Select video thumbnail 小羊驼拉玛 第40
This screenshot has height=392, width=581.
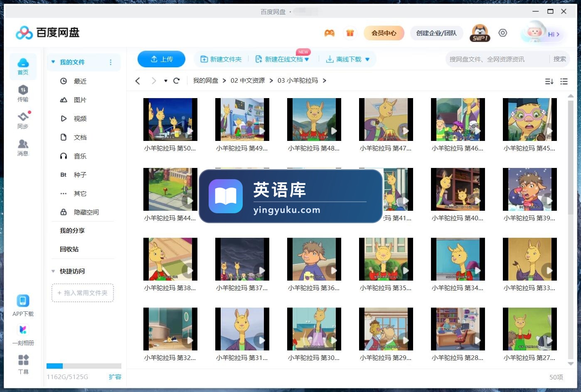click(458, 189)
